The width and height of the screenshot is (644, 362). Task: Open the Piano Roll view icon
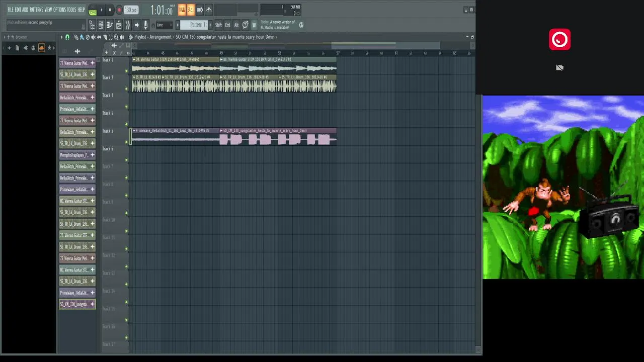[x=110, y=25]
